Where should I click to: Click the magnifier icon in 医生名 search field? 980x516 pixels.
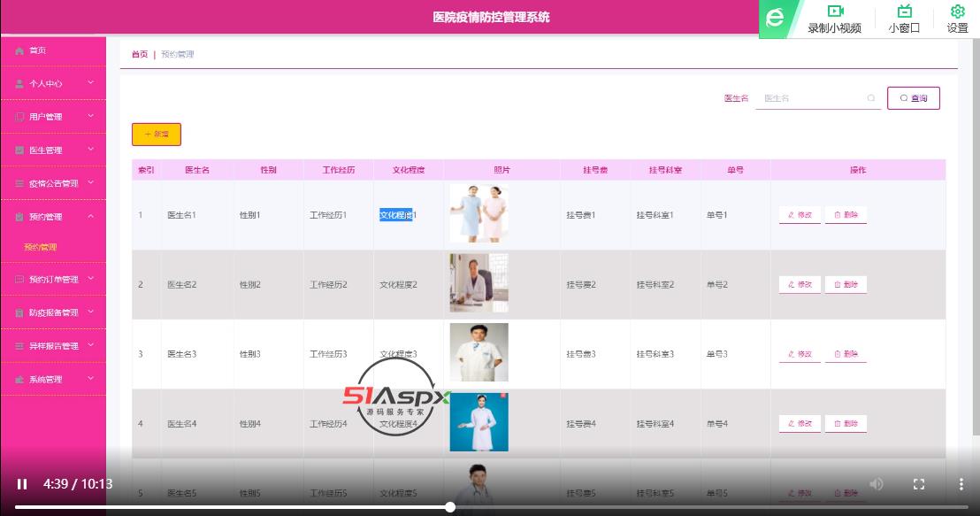(870, 98)
